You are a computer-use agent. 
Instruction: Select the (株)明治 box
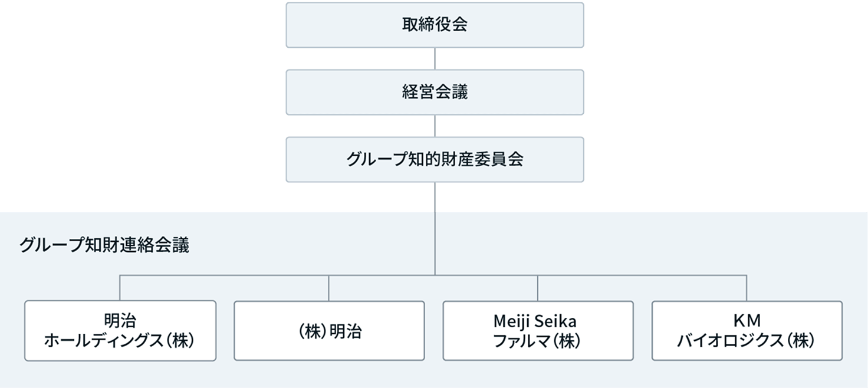[329, 331]
